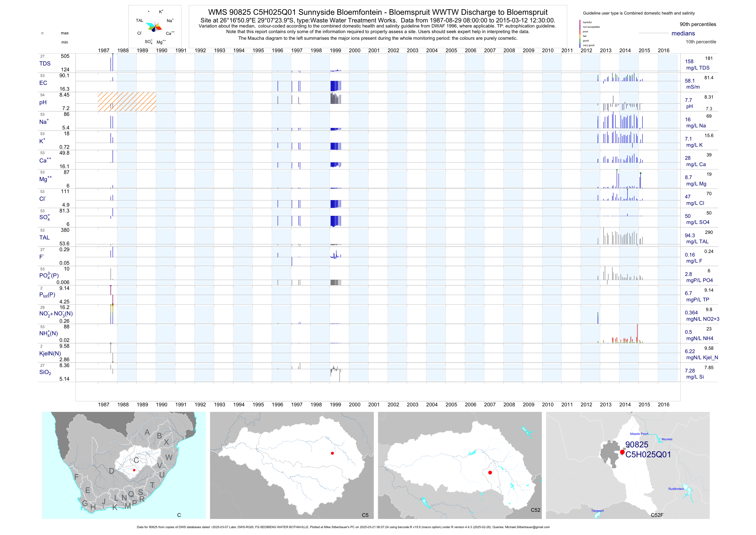This screenshot has width=756, height=535.
Task: Click the Masels Poort map label
Action: click(639, 434)
